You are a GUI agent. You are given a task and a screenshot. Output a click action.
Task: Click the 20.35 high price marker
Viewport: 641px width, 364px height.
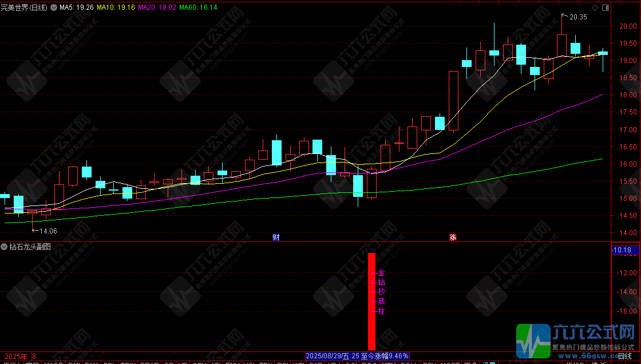pos(578,17)
